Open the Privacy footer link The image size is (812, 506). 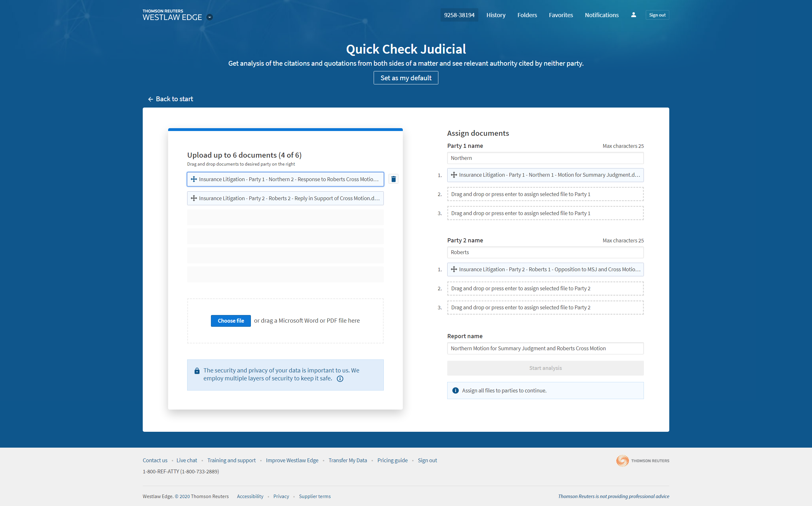pyautogui.click(x=281, y=496)
